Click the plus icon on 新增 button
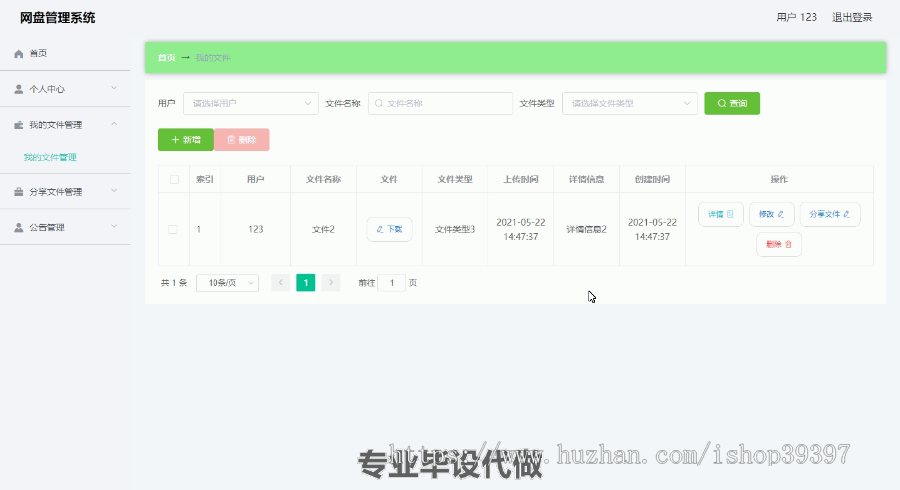Viewport: 900px width, 490px height. pyautogui.click(x=176, y=139)
